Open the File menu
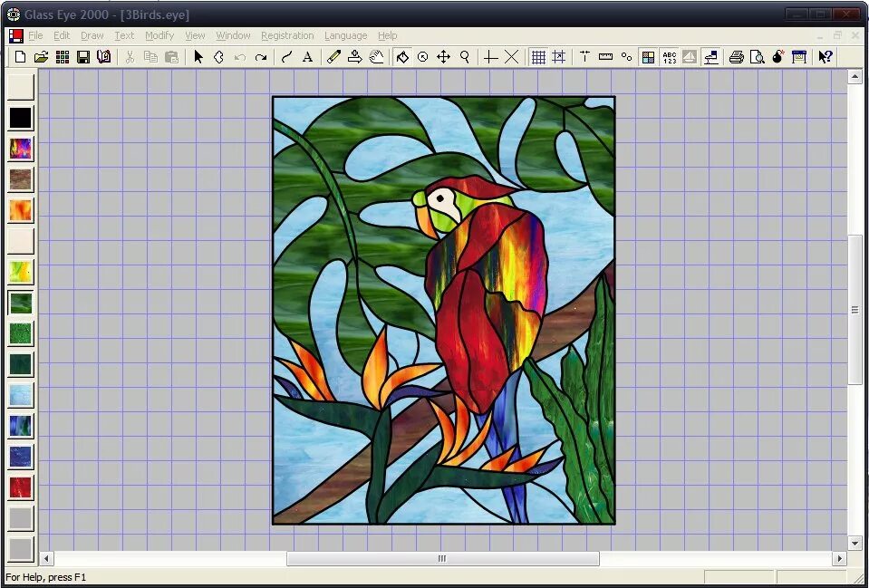 35,35
